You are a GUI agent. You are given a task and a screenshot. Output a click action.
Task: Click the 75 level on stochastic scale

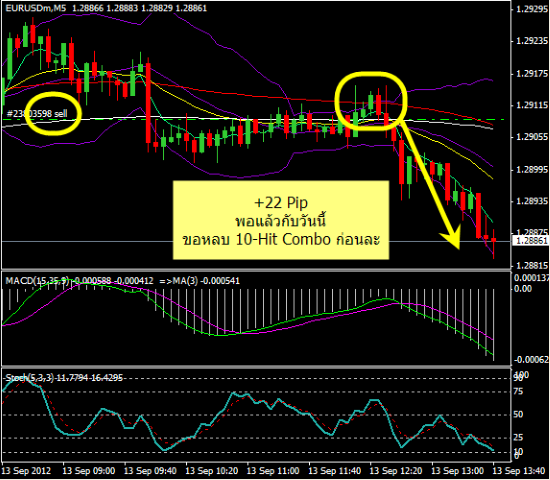pos(518,392)
